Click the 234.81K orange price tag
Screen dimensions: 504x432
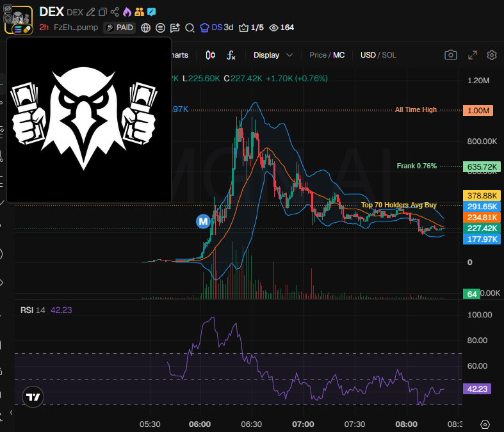(x=482, y=218)
